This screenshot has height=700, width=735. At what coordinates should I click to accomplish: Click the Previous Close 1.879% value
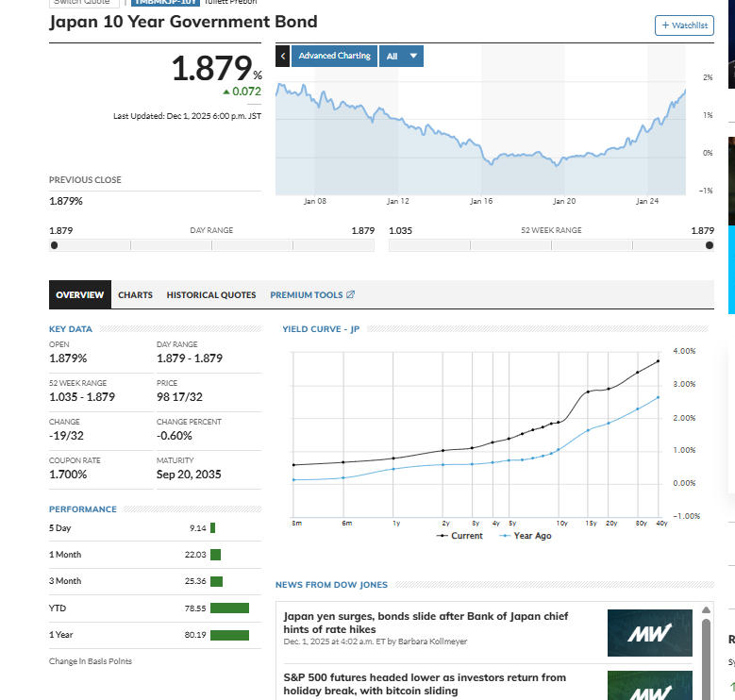point(66,201)
